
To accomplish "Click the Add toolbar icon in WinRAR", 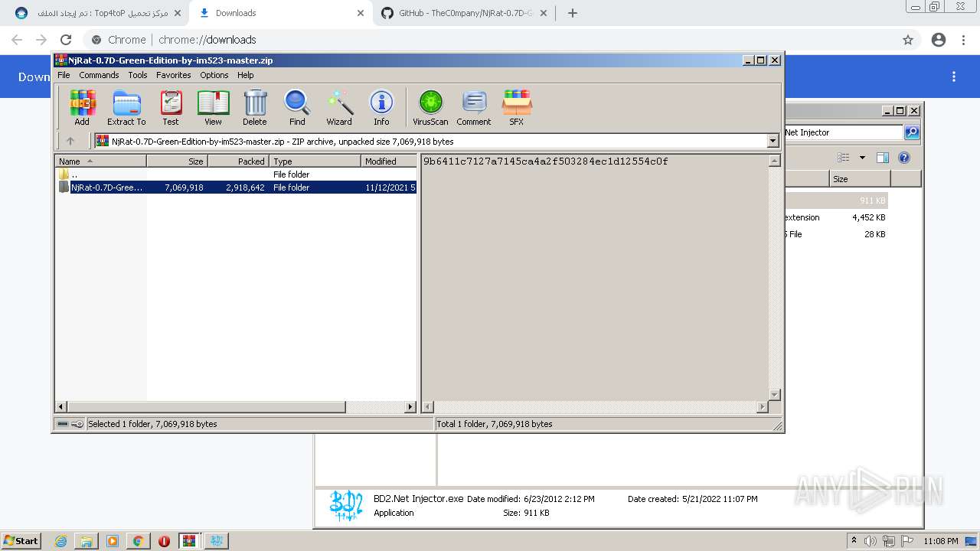I will [x=82, y=108].
